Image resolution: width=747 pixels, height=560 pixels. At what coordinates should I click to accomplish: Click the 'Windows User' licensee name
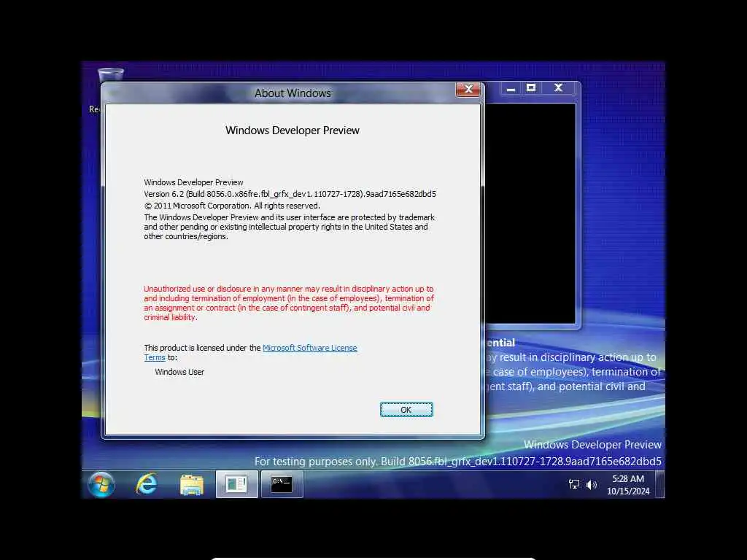click(179, 372)
